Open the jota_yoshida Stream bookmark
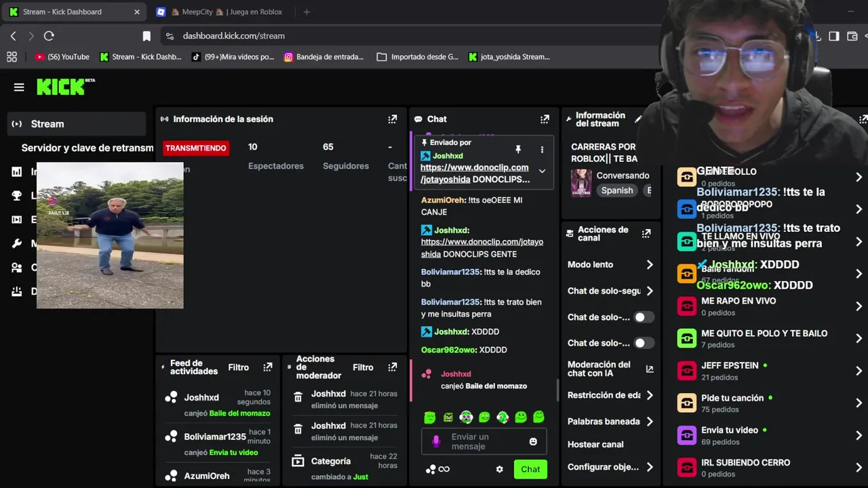This screenshot has width=868, height=488. coord(509,57)
